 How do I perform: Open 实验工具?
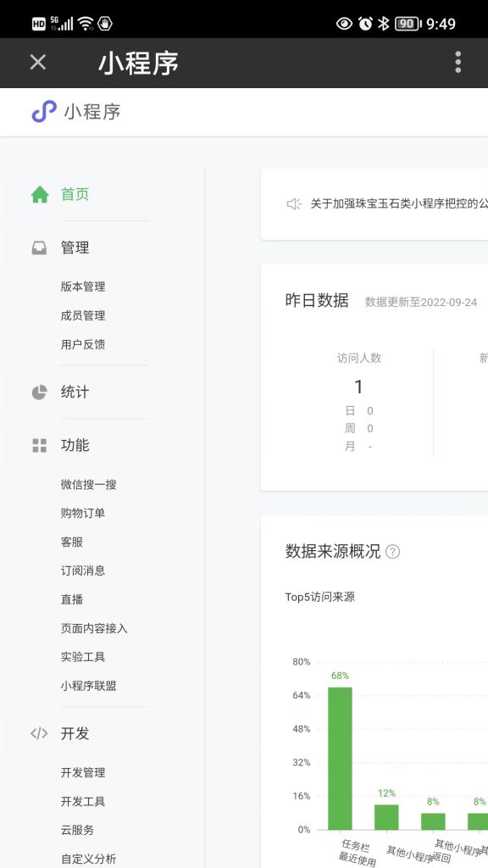pos(83,657)
